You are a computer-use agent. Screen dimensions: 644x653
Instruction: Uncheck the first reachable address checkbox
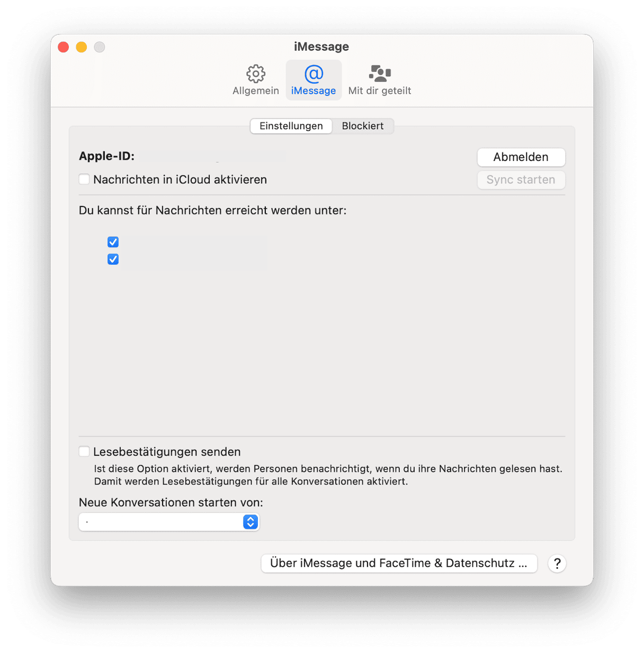pos(113,242)
